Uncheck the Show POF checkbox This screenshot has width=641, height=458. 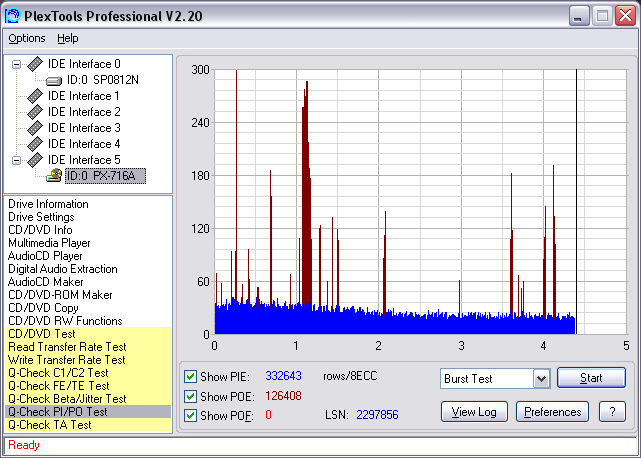190,415
